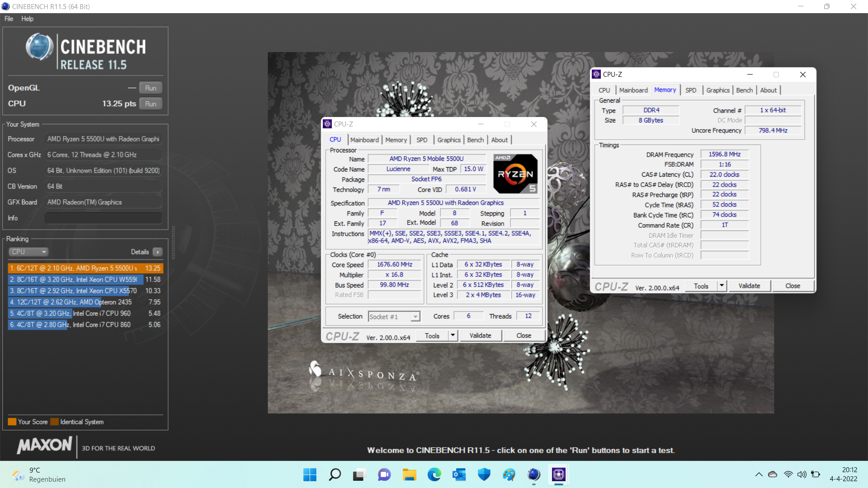Switch to Cinebench on taskbar
Screen dimensions: 868x488
(x=534, y=474)
